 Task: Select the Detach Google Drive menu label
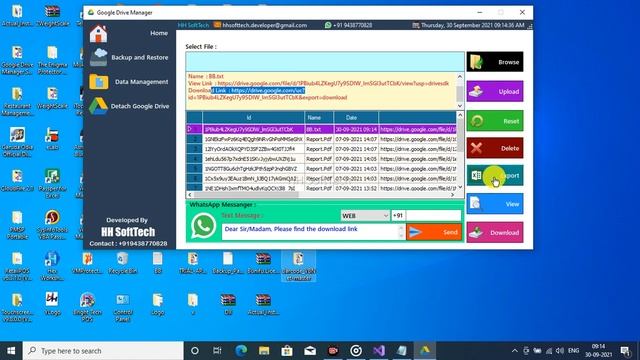(140, 106)
